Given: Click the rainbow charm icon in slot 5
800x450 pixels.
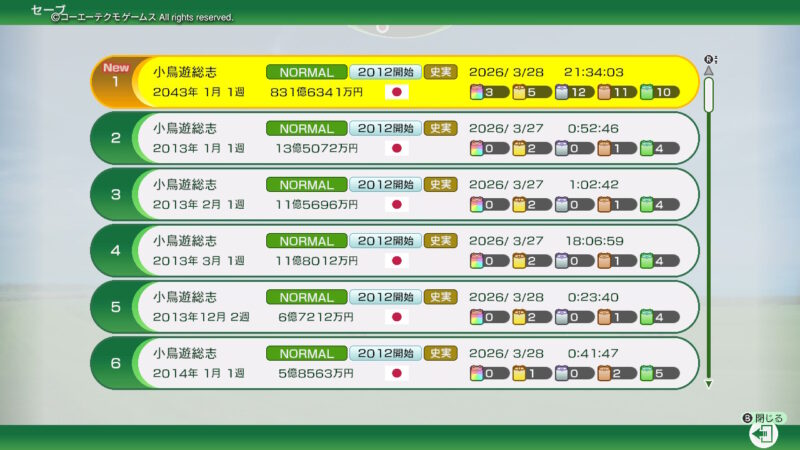Looking at the screenshot, I should coord(476,316).
